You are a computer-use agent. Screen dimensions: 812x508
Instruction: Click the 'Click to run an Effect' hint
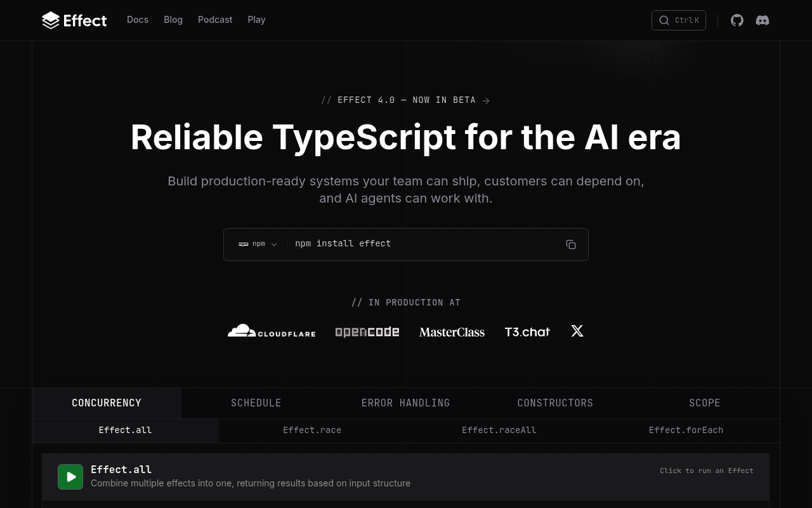(x=707, y=471)
